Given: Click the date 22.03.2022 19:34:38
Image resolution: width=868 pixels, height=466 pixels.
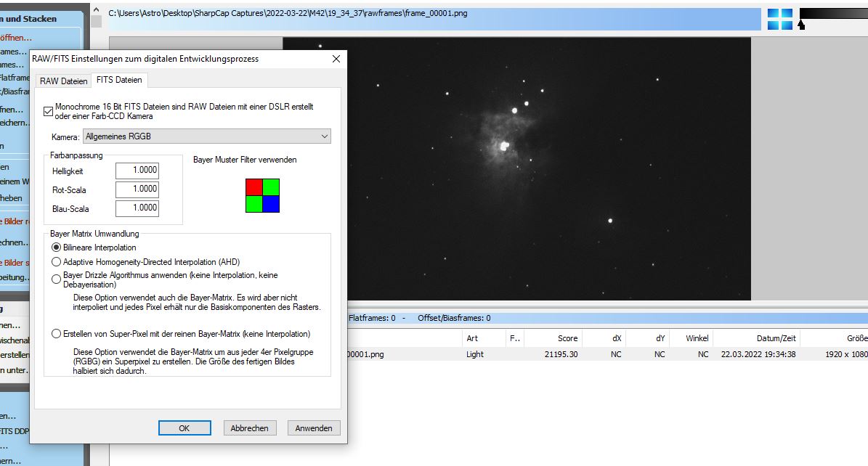Looking at the screenshot, I should 758,354.
